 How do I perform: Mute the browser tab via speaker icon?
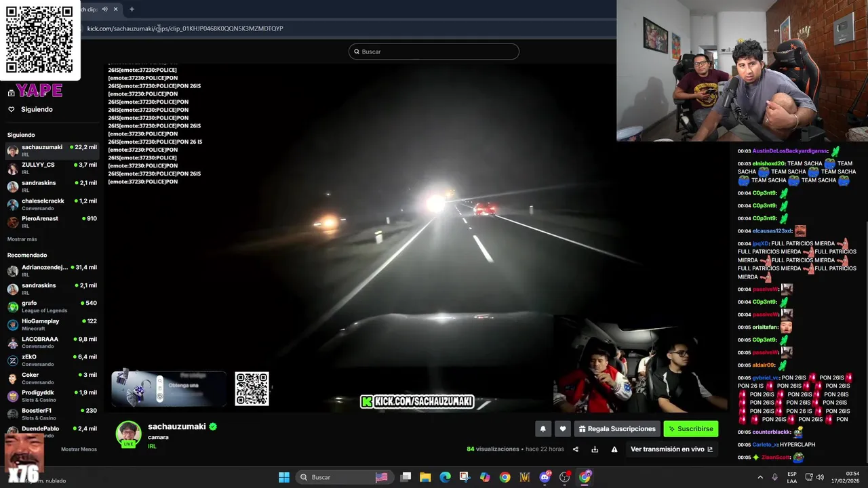coord(104,9)
